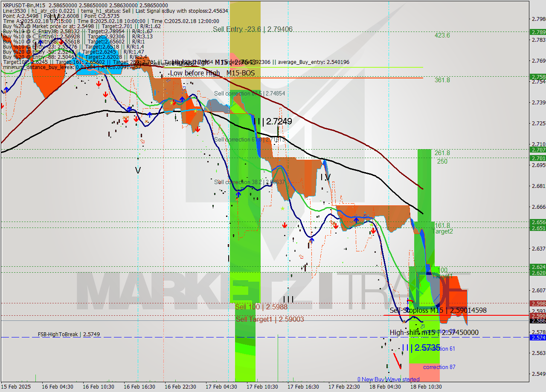Click the green 2.789 price tag on the axis
The image size is (546, 392).
pos(537,32)
